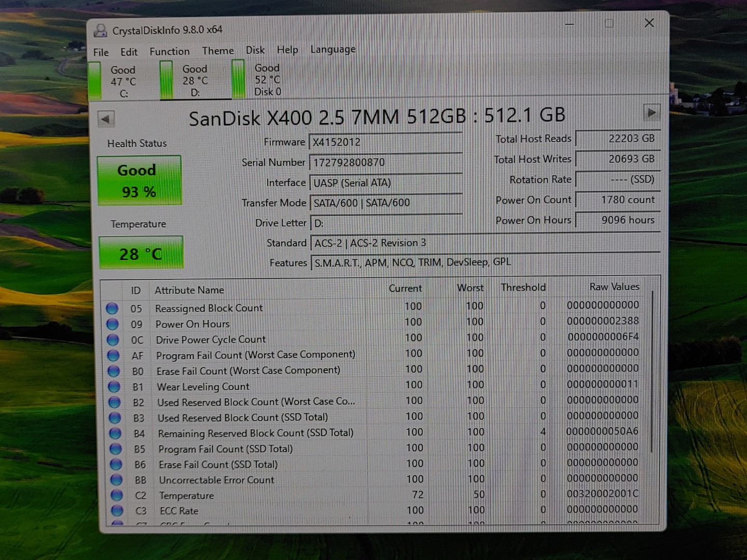Viewport: 747px width, 560px height.
Task: Go to next disk with right arrow
Action: click(652, 112)
